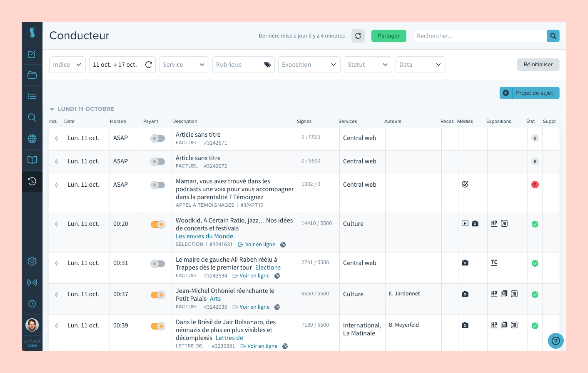Open the Service dropdown filter
Screen dimensions: 588x373
pos(184,65)
